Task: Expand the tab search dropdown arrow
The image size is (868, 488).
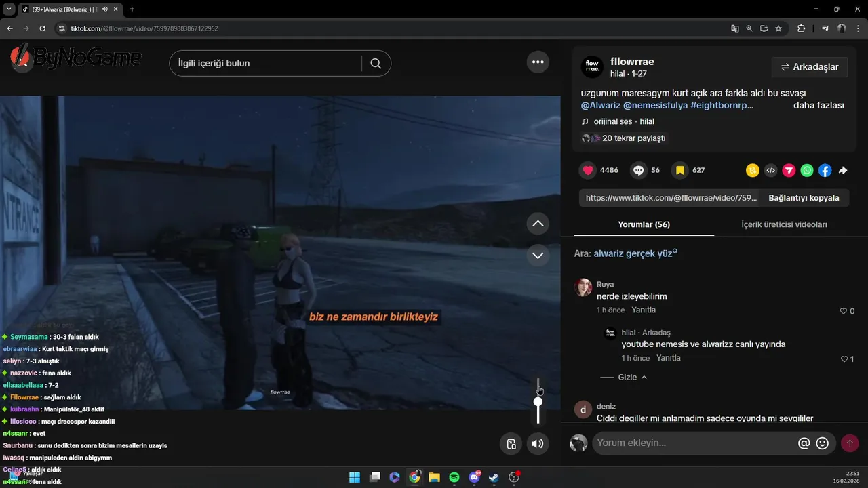Action: [9, 9]
